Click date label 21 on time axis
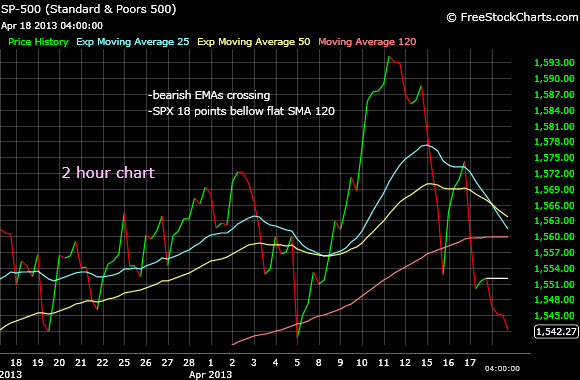The height and width of the screenshot is (380, 580). coord(81,363)
